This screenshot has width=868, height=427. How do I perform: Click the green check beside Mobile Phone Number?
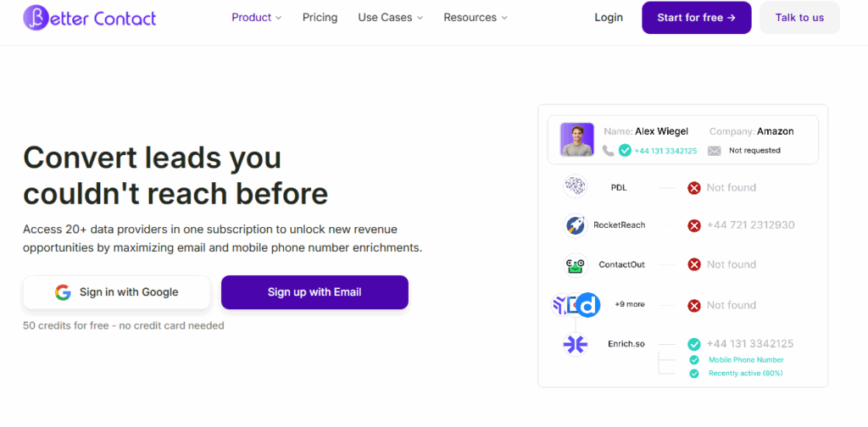[693, 360]
